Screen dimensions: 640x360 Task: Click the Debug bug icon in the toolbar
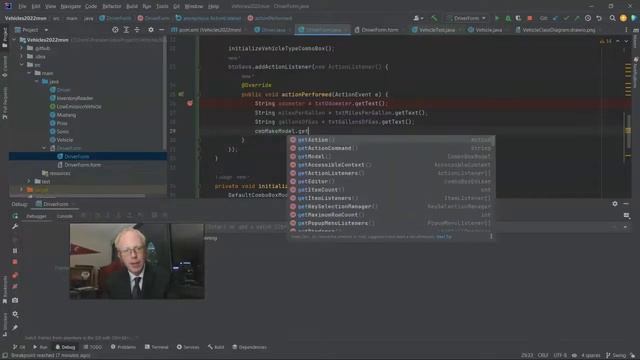508,18
